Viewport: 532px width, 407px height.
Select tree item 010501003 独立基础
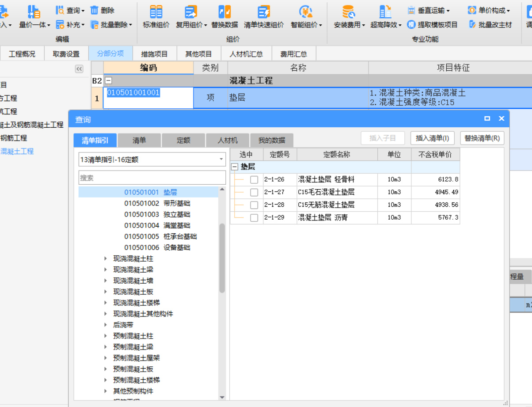[157, 214]
